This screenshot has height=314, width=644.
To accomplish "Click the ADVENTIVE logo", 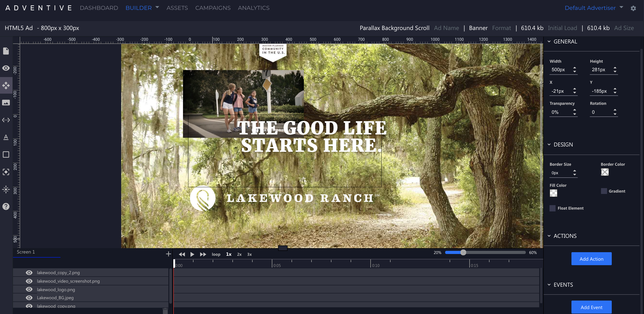I will (x=39, y=8).
